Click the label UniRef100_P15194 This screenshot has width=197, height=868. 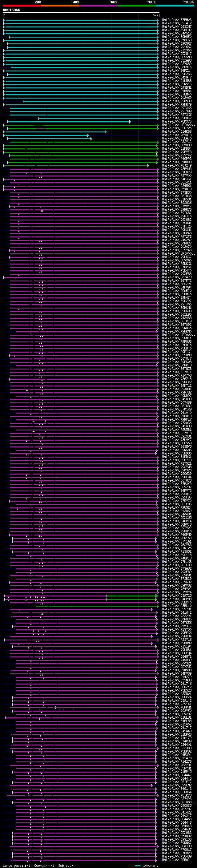[x=177, y=646]
